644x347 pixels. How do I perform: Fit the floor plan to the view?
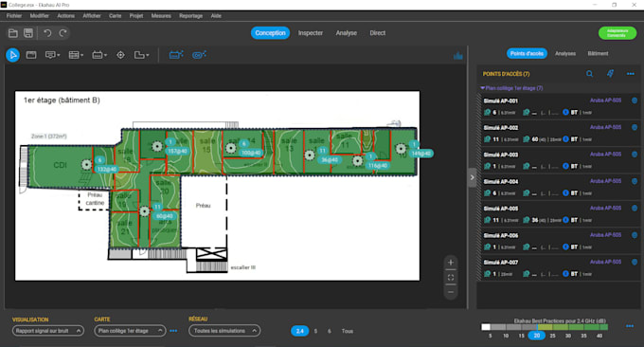[x=451, y=278]
